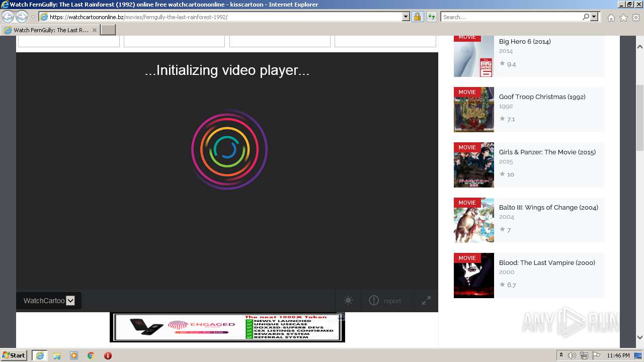Image resolution: width=644 pixels, height=362 pixels.
Task: Select the Watch FernGully browser tab
Action: [x=50, y=30]
